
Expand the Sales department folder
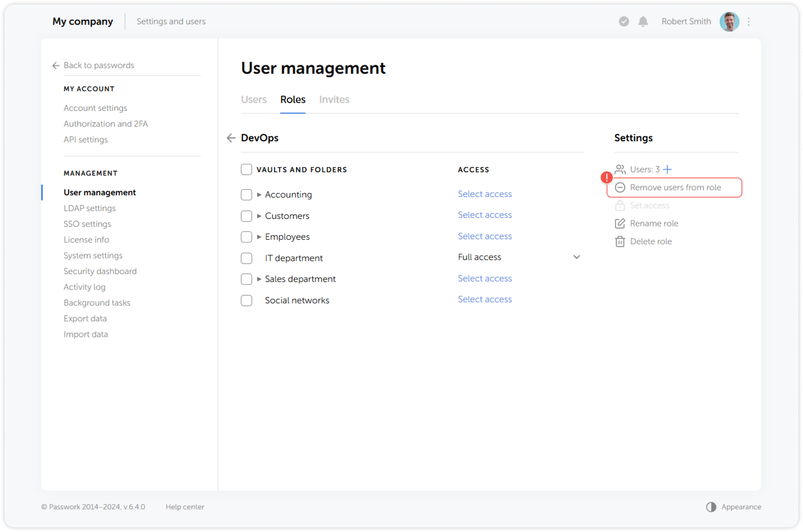259,279
